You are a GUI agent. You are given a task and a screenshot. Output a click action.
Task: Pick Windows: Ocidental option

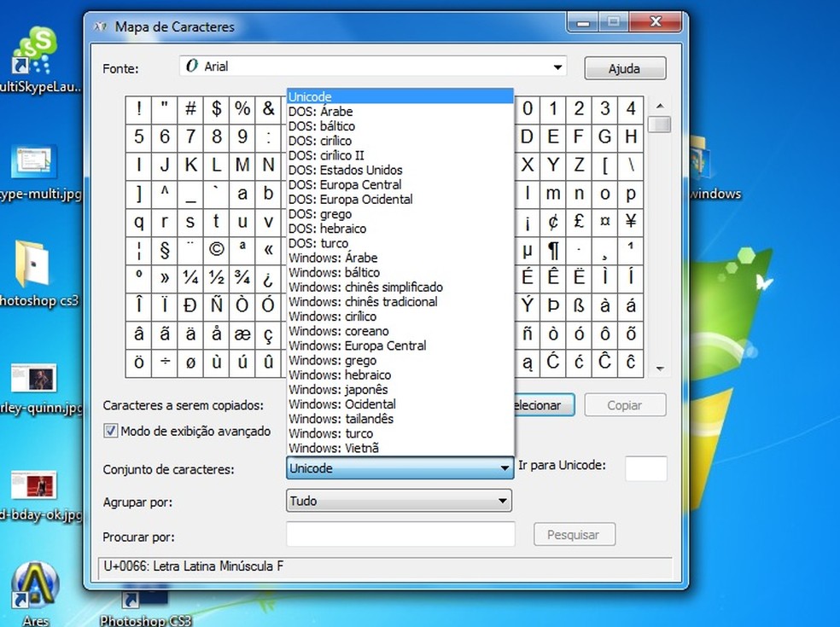pos(400,404)
